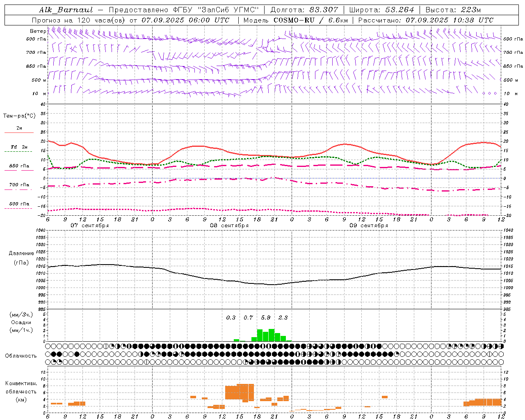The width and height of the screenshot is (525, 420).
Task: Click the station title "Alk_Barnaul"
Action: tap(66, 10)
